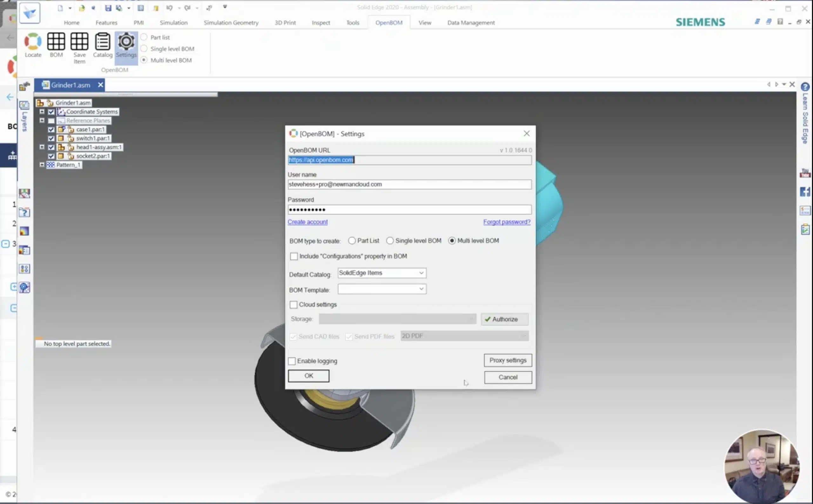
Task: Click the YouTube icon in right sidebar
Action: (x=805, y=173)
